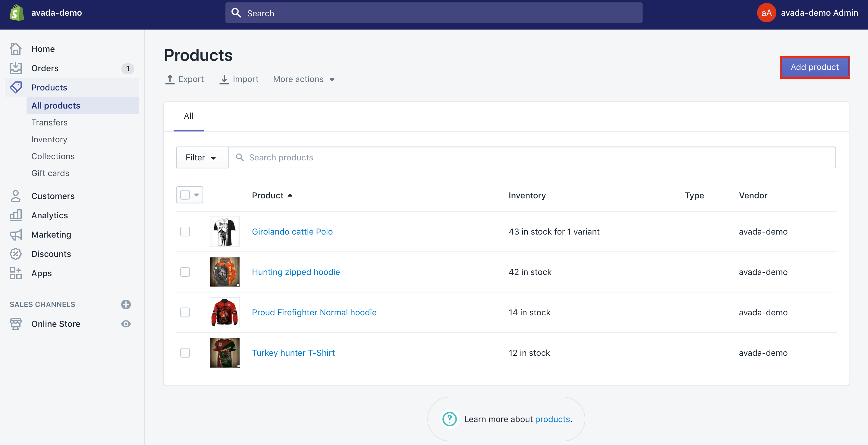868x445 pixels.
Task: Click the Turkey hunter T-Shirt thumbnail
Action: 225,352
